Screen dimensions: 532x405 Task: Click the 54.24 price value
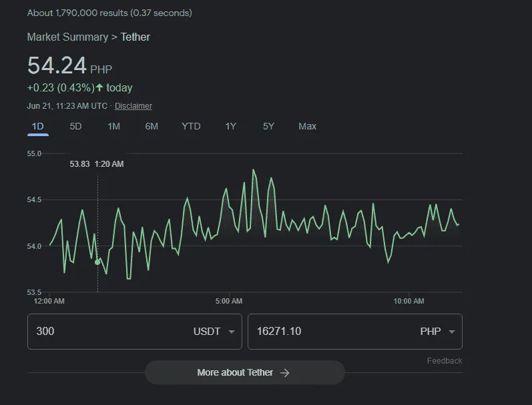[57, 65]
